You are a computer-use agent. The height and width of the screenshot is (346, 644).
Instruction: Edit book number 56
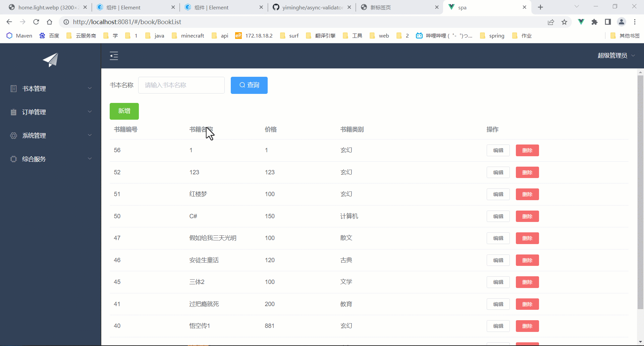498,151
